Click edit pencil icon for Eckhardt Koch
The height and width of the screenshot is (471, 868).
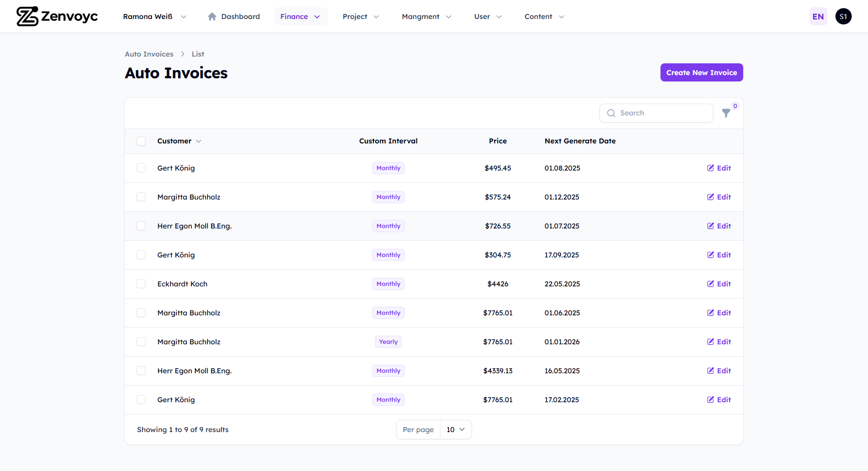[711, 284]
